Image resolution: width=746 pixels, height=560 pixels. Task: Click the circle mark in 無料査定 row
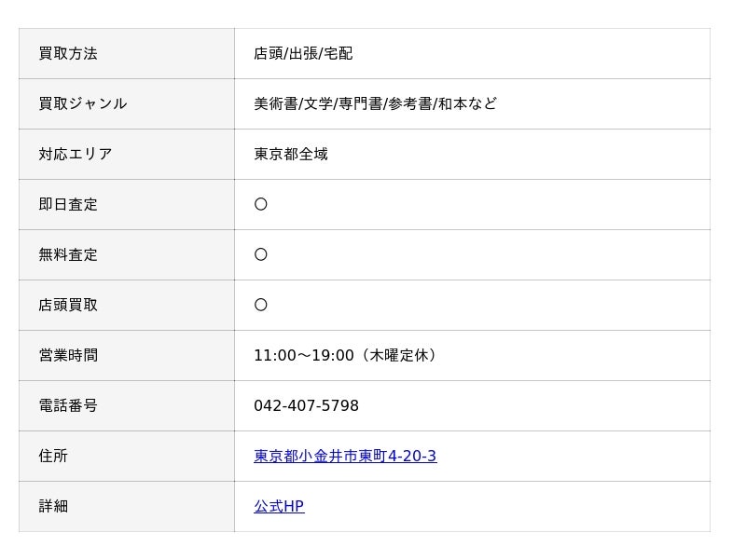point(261,254)
